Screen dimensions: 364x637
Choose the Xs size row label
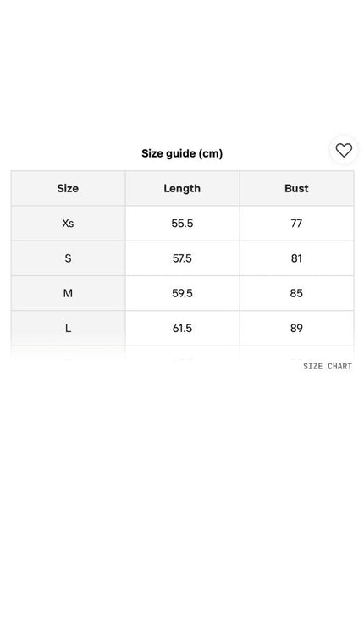[x=68, y=223]
